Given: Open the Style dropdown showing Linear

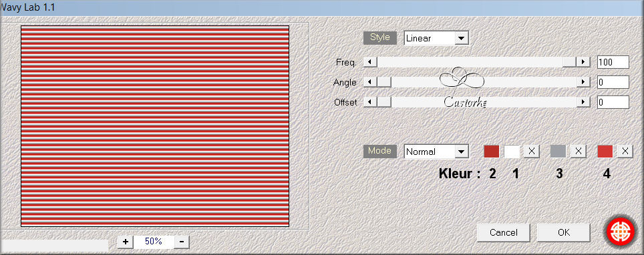Looking at the screenshot, I should [x=436, y=38].
